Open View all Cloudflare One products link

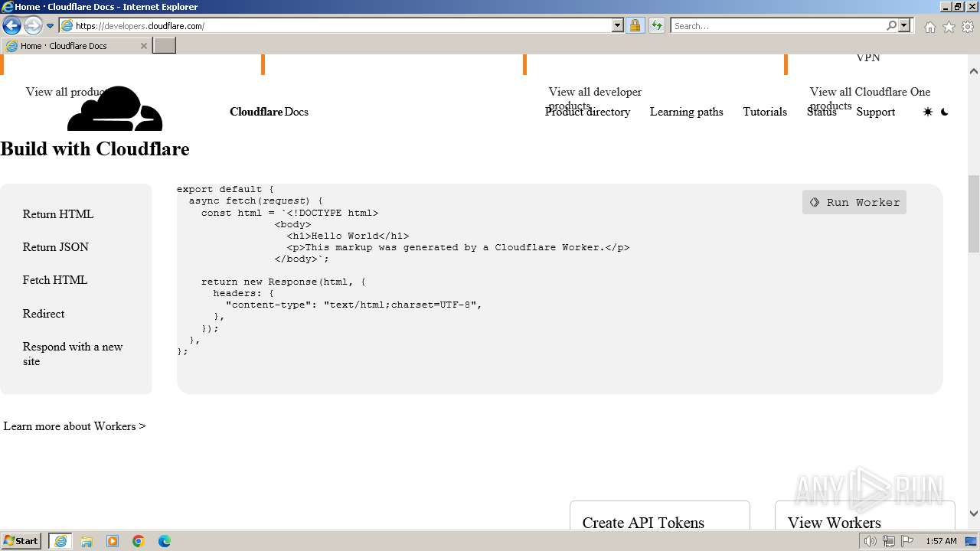pos(870,98)
